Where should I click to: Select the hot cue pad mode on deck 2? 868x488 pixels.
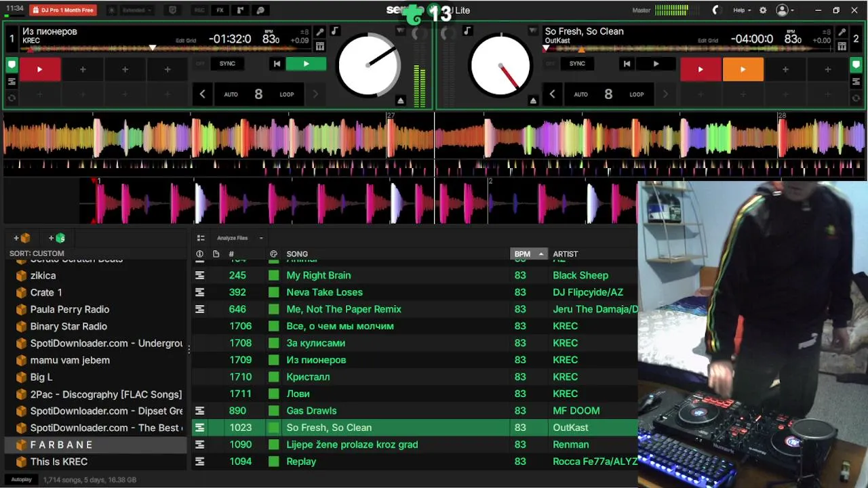(857, 66)
